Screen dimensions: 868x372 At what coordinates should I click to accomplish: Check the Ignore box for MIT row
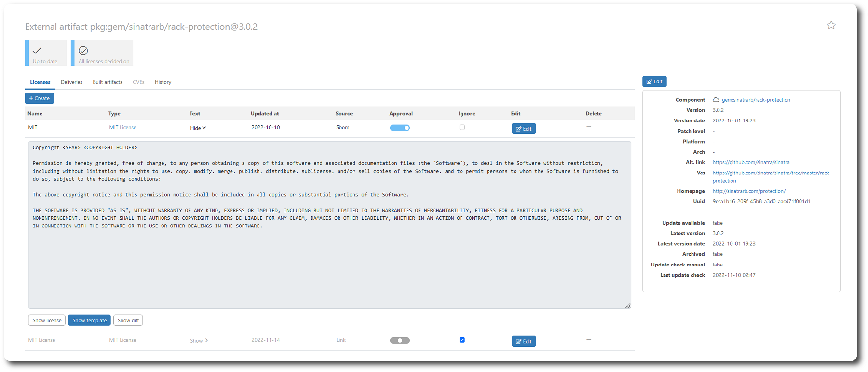pyautogui.click(x=462, y=127)
